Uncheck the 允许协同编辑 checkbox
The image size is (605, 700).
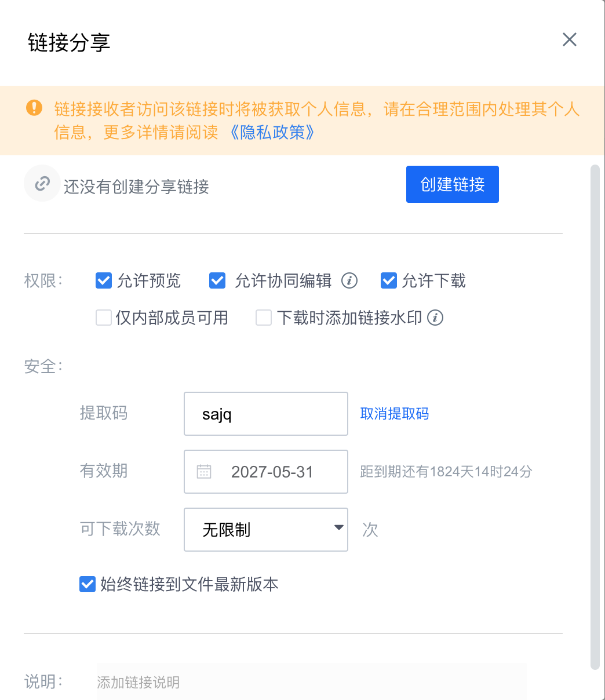217,281
